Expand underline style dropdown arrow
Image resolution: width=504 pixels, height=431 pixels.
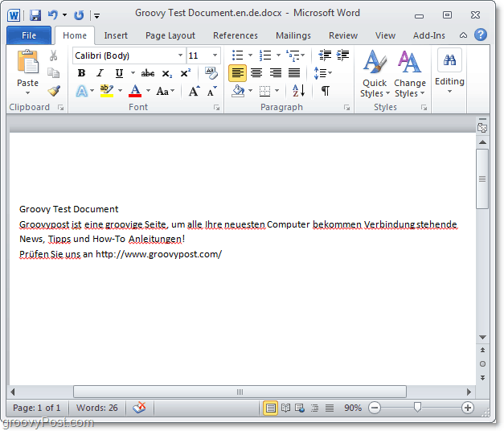point(133,73)
